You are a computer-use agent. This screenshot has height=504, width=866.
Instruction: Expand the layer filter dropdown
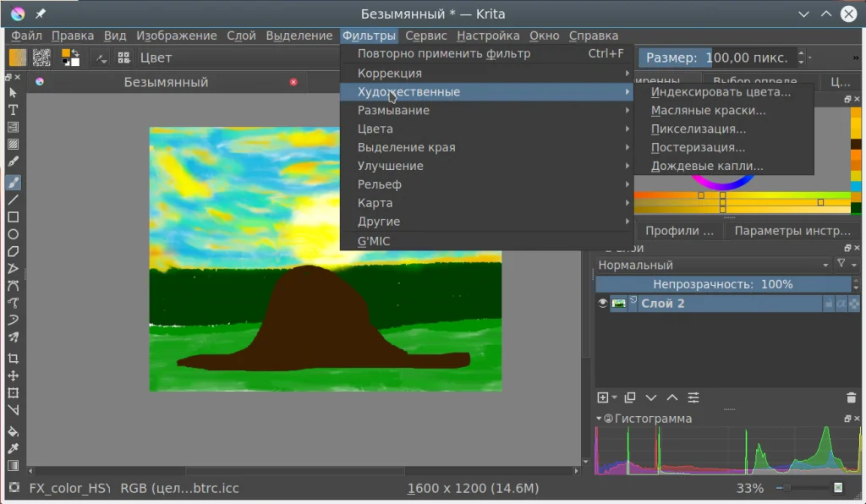click(846, 265)
